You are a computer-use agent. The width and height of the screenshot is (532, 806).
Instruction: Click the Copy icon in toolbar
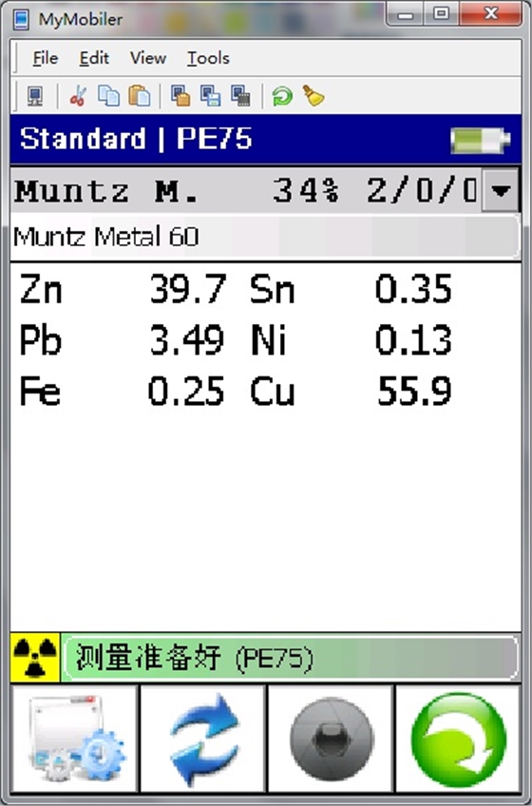click(108, 96)
